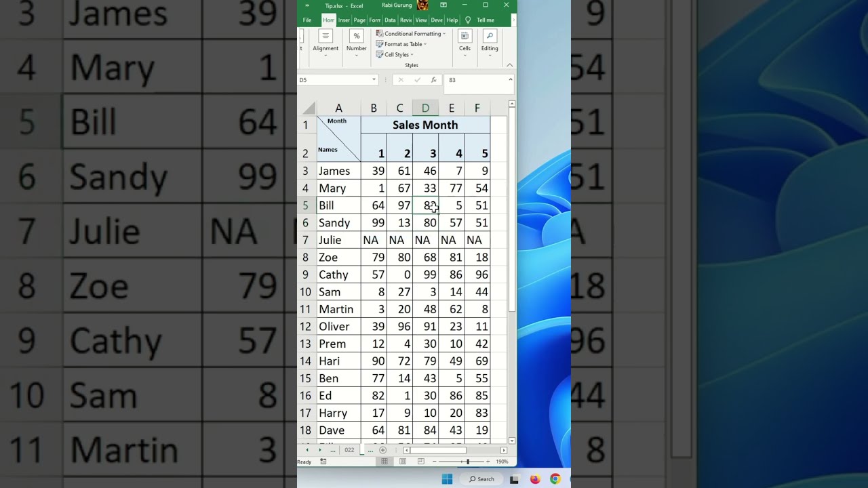Switch to the Developer tab

click(437, 20)
